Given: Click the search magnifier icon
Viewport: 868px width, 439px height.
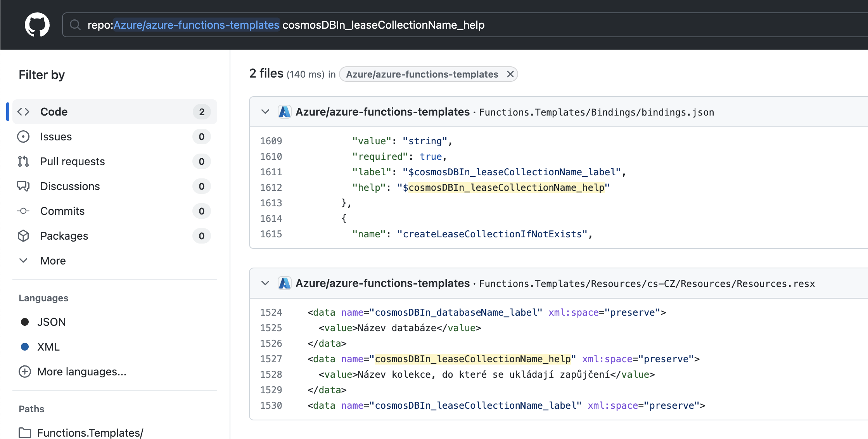Looking at the screenshot, I should [75, 24].
